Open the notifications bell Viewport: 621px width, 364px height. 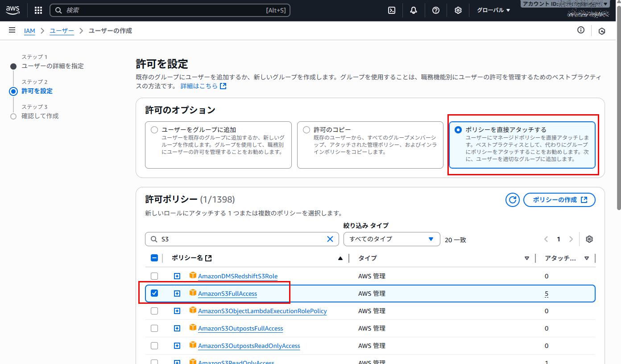pyautogui.click(x=414, y=10)
